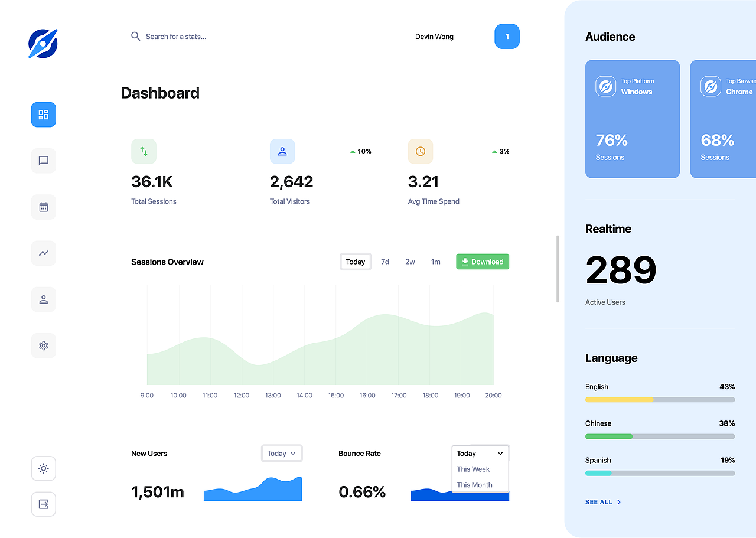Click the Spanish language progress bar
The width and height of the screenshot is (756, 538).
pos(660,473)
